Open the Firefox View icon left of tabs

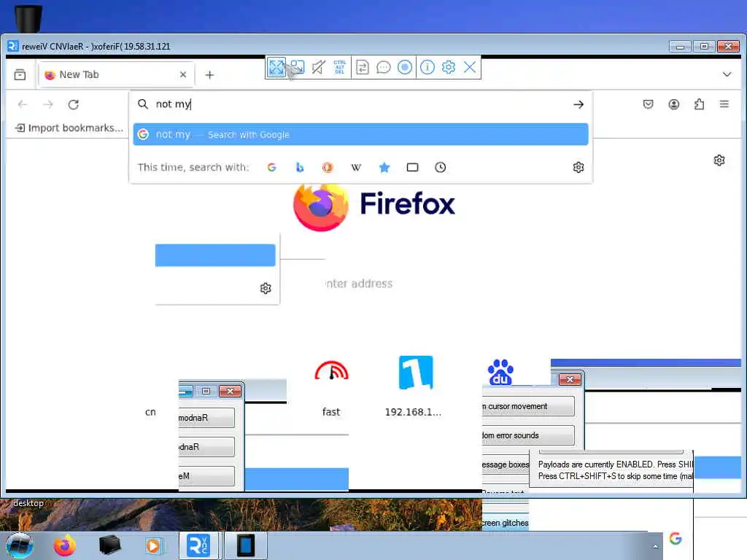click(20, 75)
